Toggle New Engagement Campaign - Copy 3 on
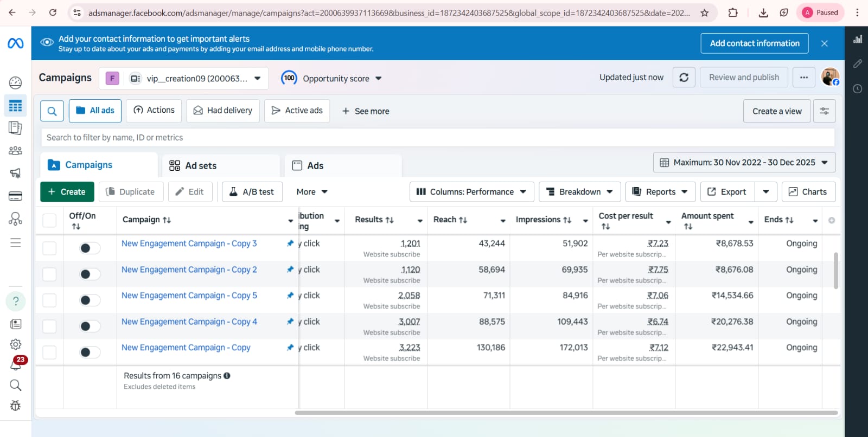Image resolution: width=868 pixels, height=437 pixels. (x=90, y=248)
